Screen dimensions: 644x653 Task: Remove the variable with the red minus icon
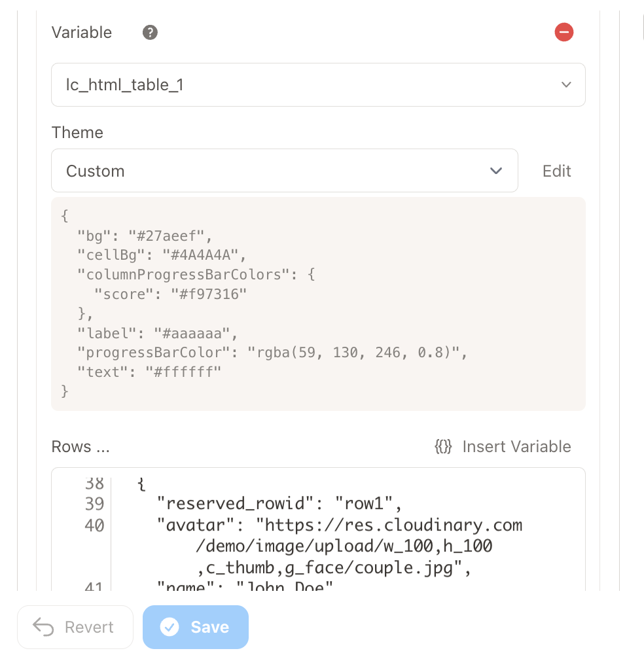(563, 32)
